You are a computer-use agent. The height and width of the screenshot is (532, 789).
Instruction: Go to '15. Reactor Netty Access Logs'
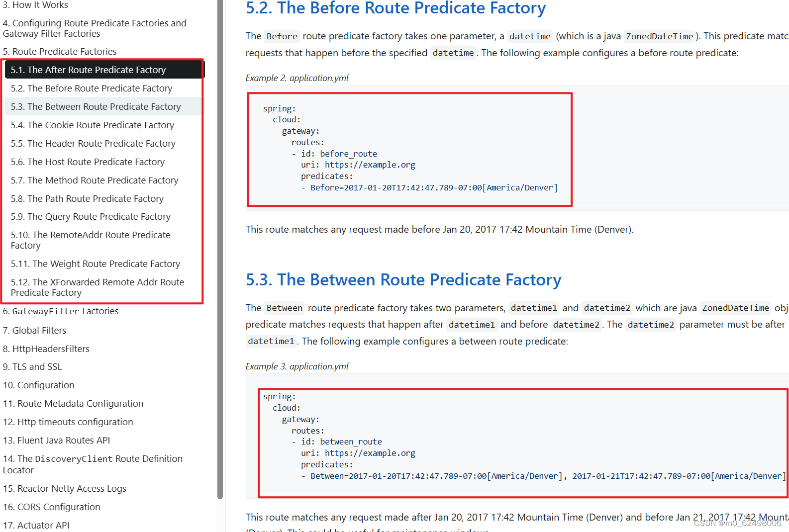65,489
